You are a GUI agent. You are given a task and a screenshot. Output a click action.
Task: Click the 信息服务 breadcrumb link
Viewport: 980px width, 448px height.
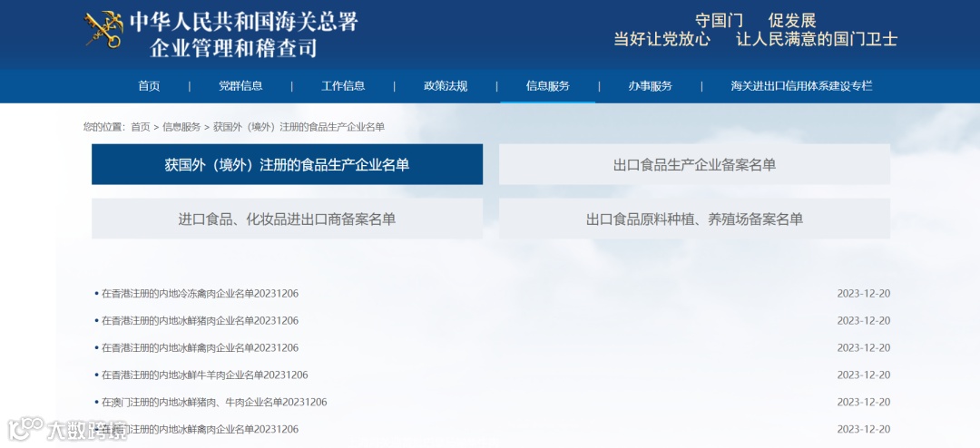pos(181,127)
